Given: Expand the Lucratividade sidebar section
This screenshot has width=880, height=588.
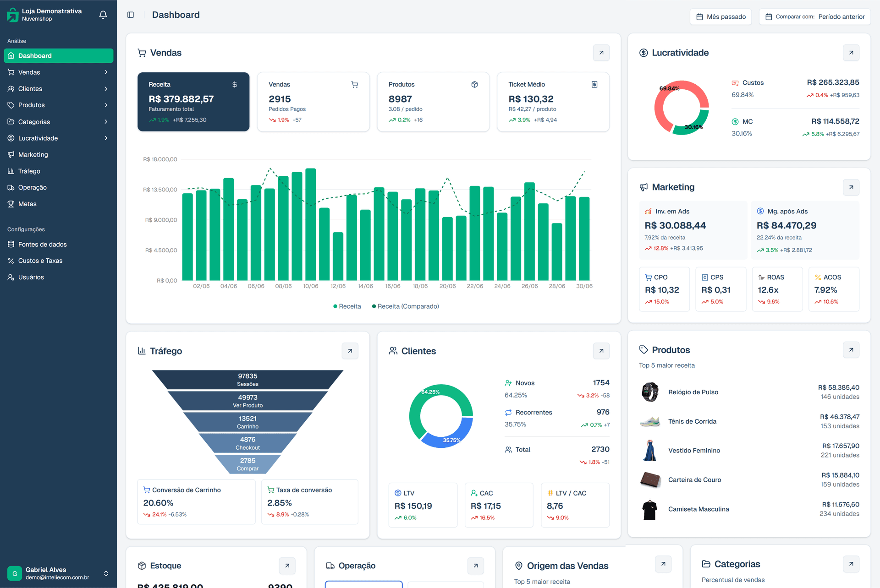Looking at the screenshot, I should click(106, 138).
